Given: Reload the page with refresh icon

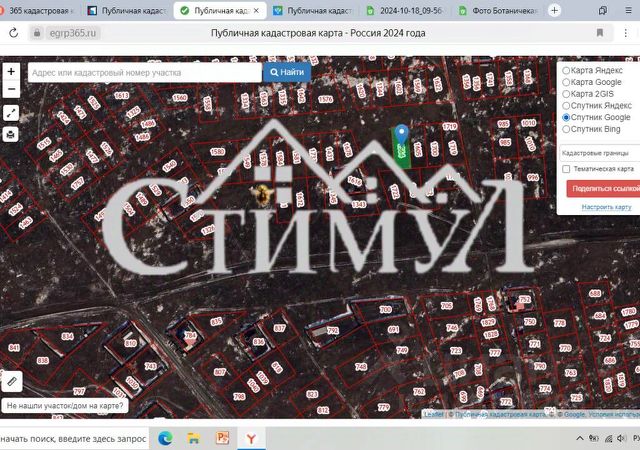Looking at the screenshot, I should click(x=13, y=33).
